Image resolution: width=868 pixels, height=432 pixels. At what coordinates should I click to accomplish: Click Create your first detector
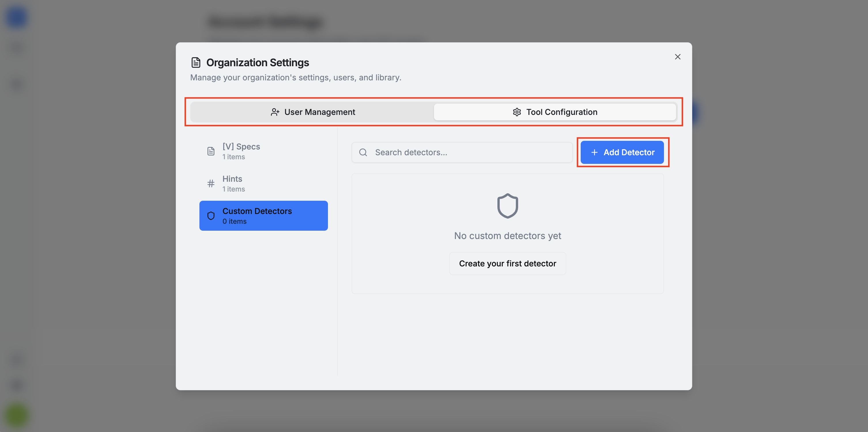[x=507, y=263]
